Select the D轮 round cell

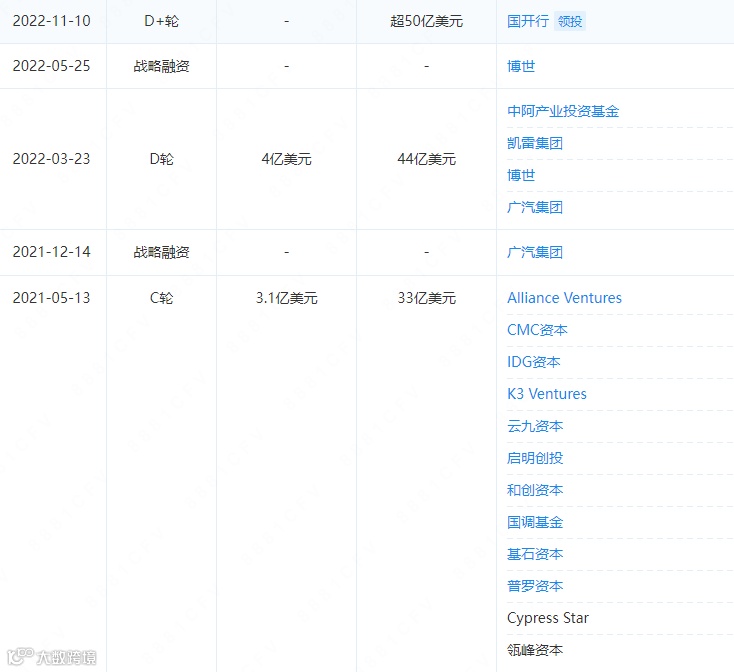(161, 159)
